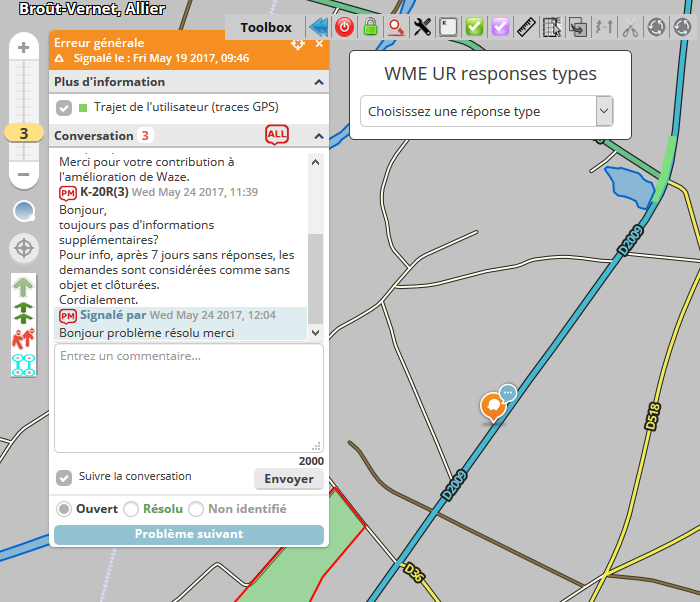Select the Non identifié radio button
Viewport: 700px width, 602px height.
[196, 509]
